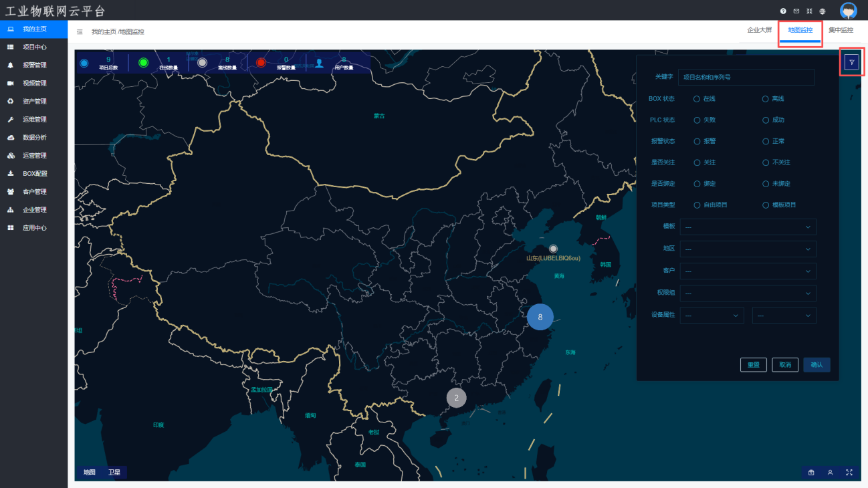Viewport: 868px width, 488px height.
Task: Expand the 权限组 dropdown
Action: click(748, 293)
